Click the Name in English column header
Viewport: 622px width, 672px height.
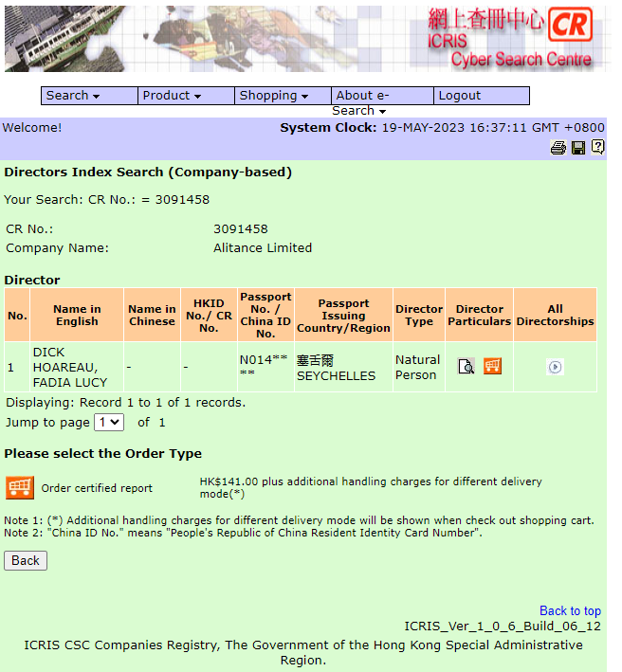pyautogui.click(x=77, y=315)
